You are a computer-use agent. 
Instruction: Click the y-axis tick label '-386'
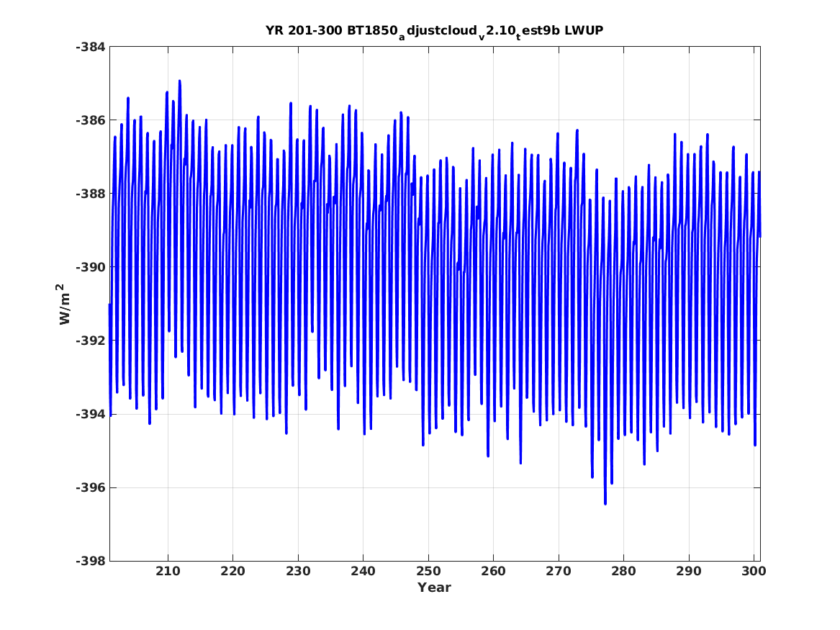pos(91,120)
